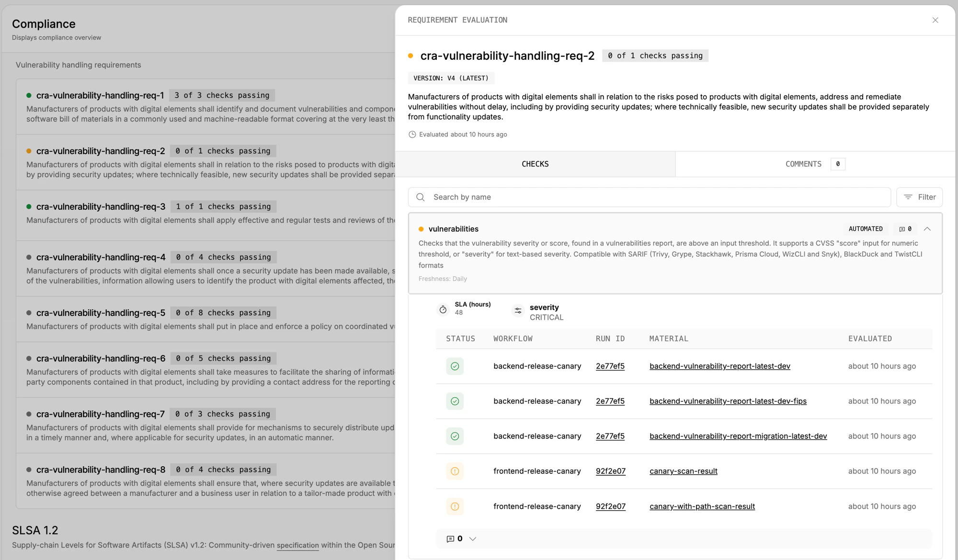Open canary-with-path-scan-result material
This screenshot has width=958, height=560.
click(702, 506)
